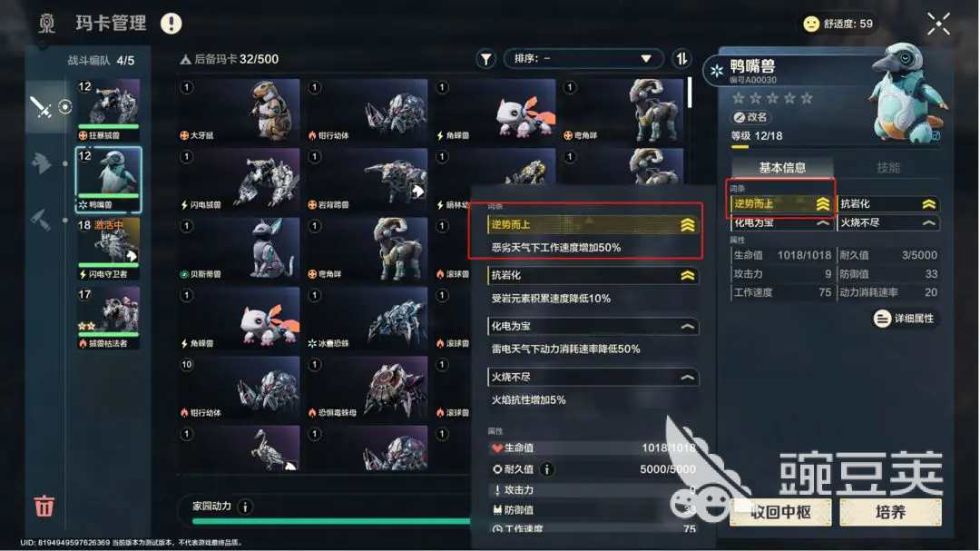Open the 排序 sort dropdown
Image resolution: width=980 pixels, height=551 pixels.
point(582,58)
